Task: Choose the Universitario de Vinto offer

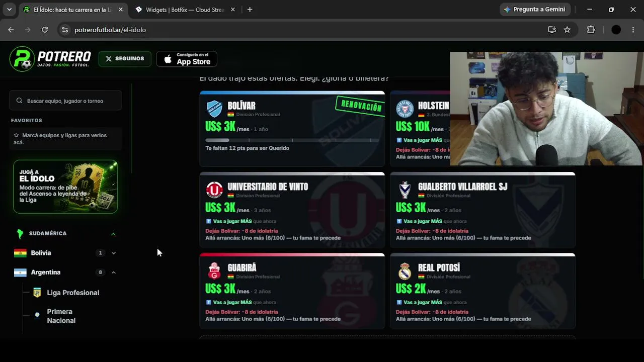Action: 292,210
